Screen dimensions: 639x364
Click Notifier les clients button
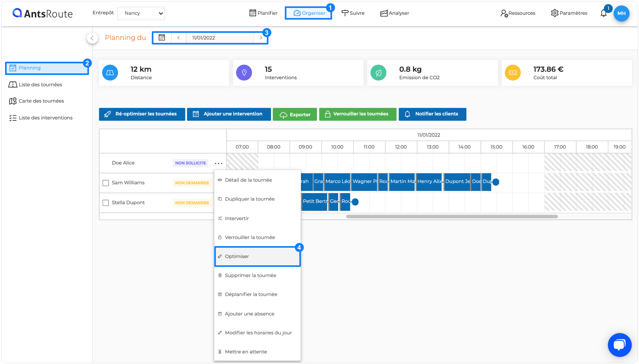coord(432,114)
